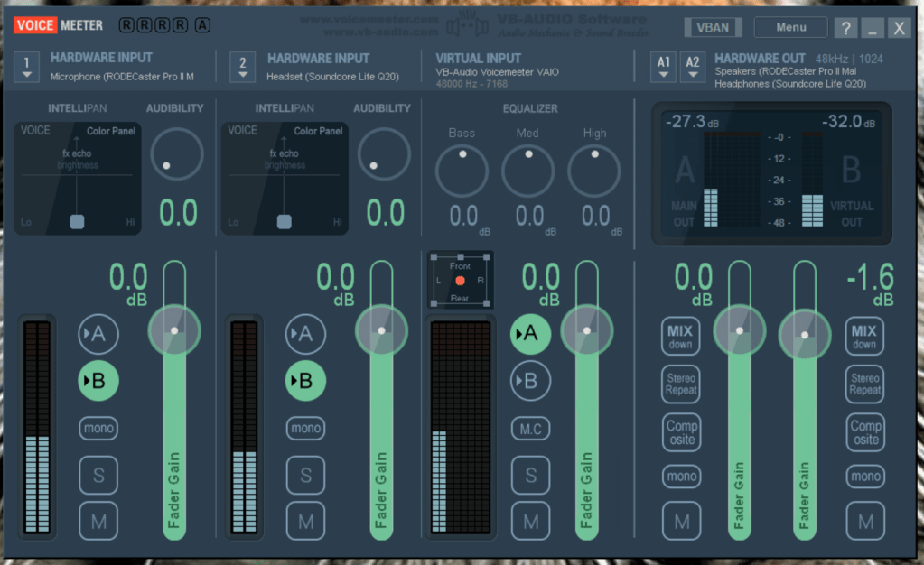Open the Voicemeeter Menu
The image size is (924, 565).
791,27
